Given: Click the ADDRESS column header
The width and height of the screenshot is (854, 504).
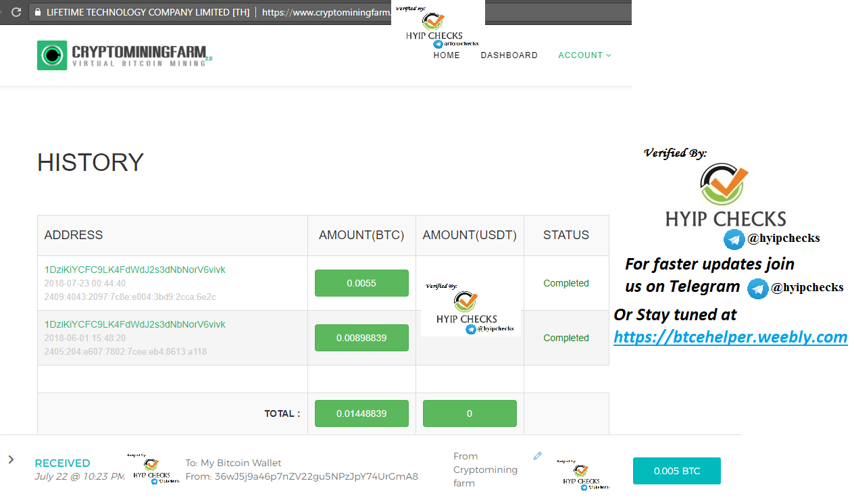Looking at the screenshot, I should point(74,235).
